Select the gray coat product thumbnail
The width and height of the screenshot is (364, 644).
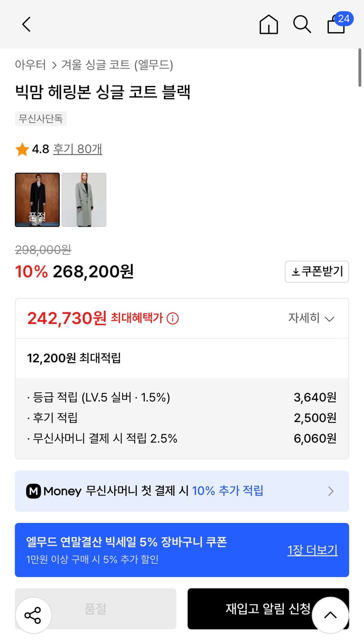pyautogui.click(x=84, y=200)
